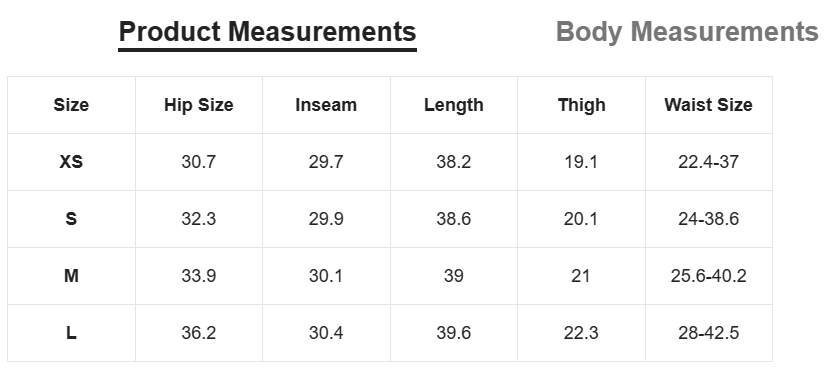Select the S size row label
The height and width of the screenshot is (370, 828).
click(x=71, y=219)
